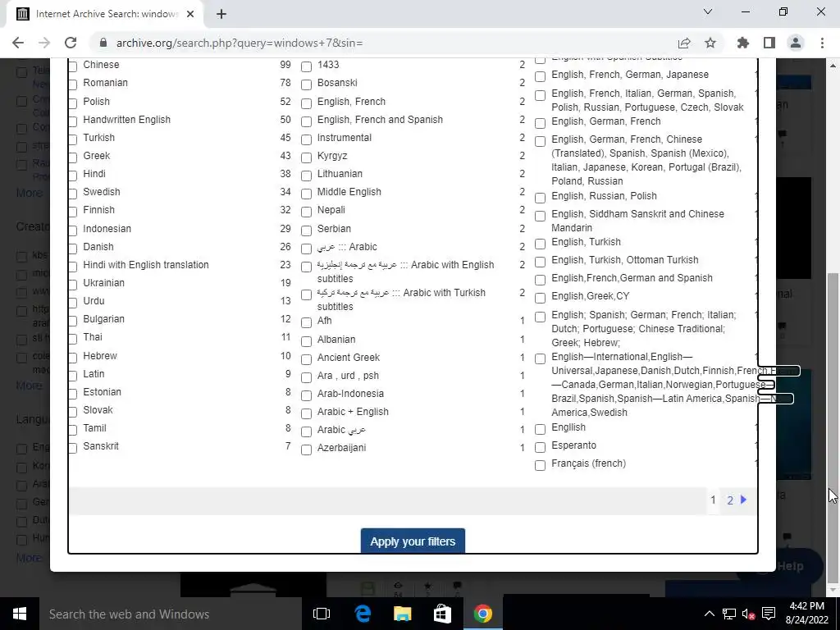The height and width of the screenshot is (630, 840).
Task: Reload the archive.org page
Action: tap(71, 43)
